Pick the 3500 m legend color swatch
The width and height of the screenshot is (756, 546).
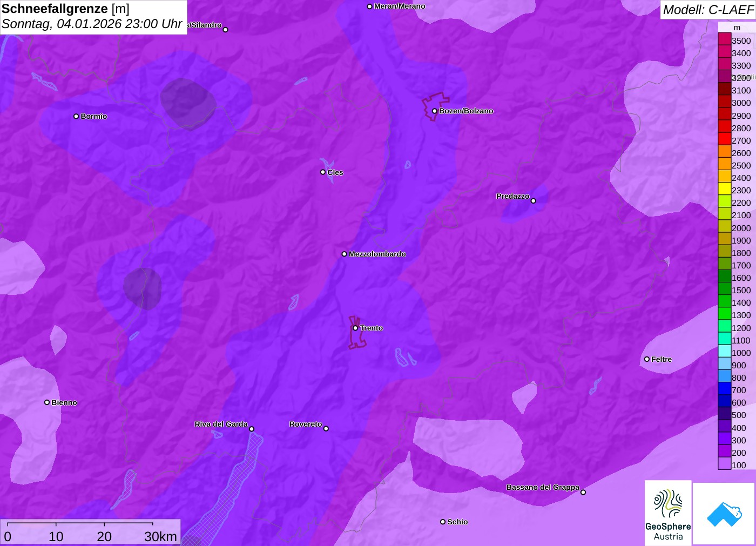point(725,39)
